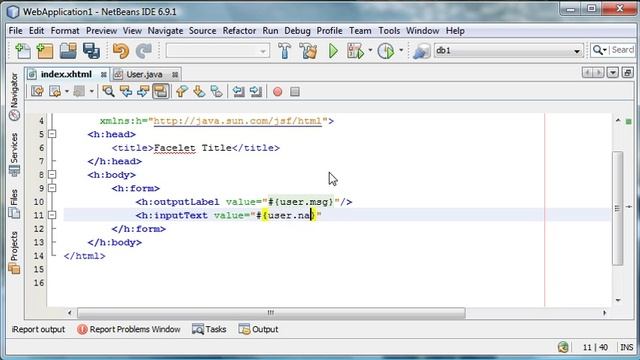This screenshot has height=360, width=640.
Task: Click Shift Line Left icon
Action: tap(238, 91)
